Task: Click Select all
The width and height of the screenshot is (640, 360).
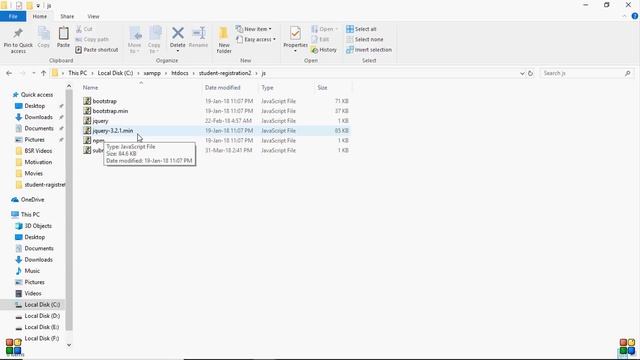Action: pyautogui.click(x=361, y=29)
